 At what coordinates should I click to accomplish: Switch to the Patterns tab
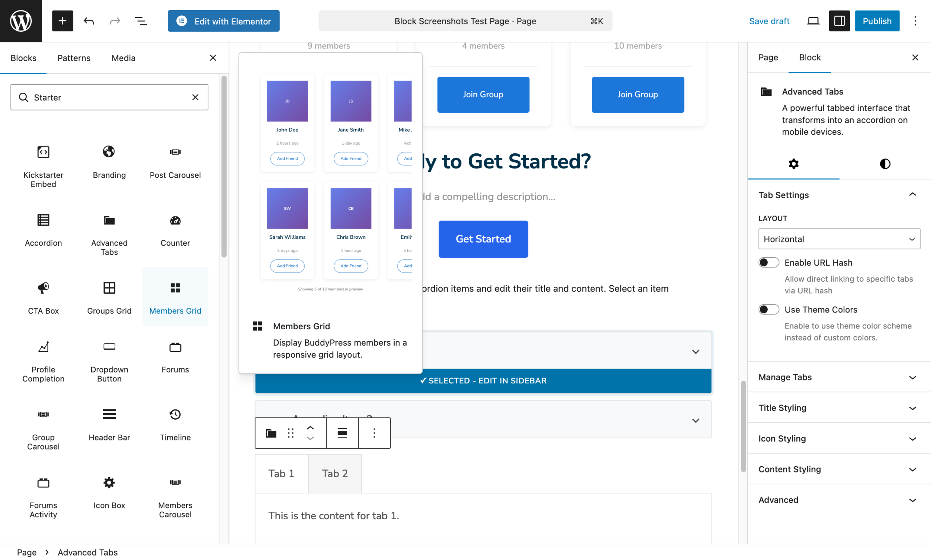point(73,58)
